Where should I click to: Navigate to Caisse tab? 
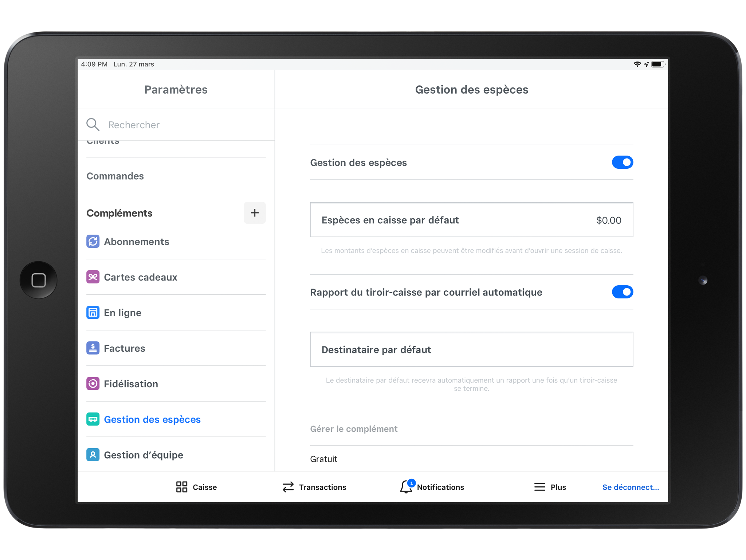pos(195,486)
